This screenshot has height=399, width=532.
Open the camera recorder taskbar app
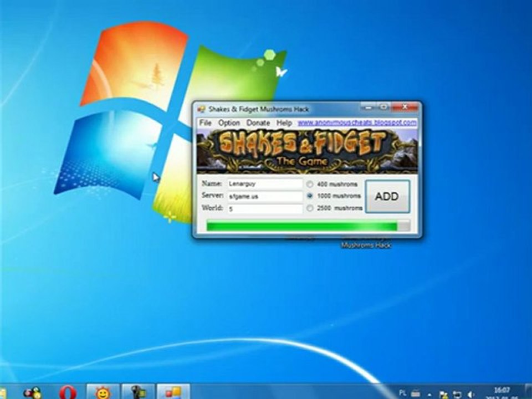138,392
